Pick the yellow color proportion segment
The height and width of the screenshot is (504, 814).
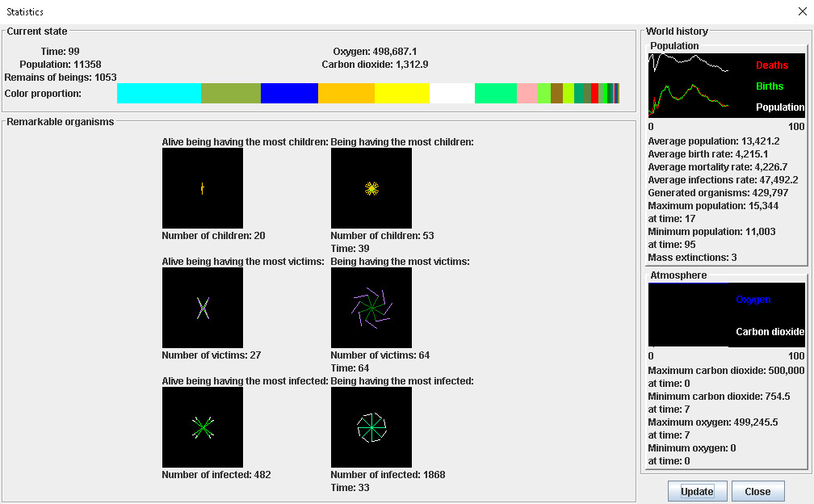click(x=401, y=93)
